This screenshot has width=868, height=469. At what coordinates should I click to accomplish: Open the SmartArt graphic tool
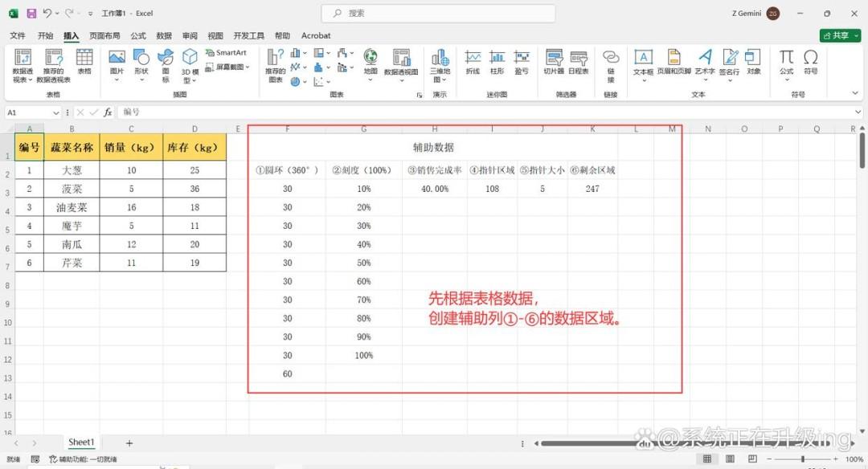[226, 52]
